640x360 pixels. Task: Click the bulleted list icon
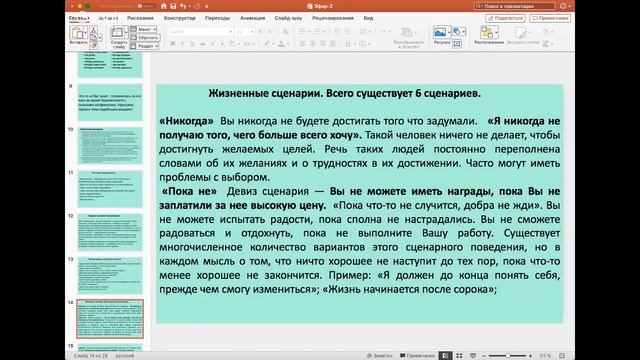click(302, 31)
